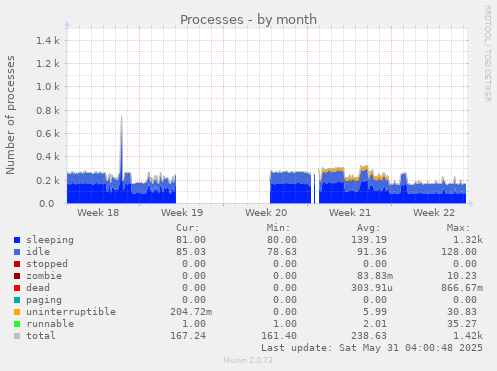Click the 'Week 18' axis label

[98, 213]
